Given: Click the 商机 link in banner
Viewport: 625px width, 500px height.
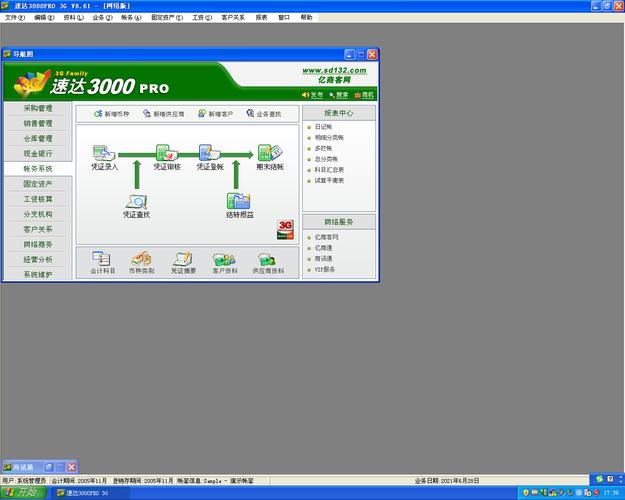Looking at the screenshot, I should point(364,95).
